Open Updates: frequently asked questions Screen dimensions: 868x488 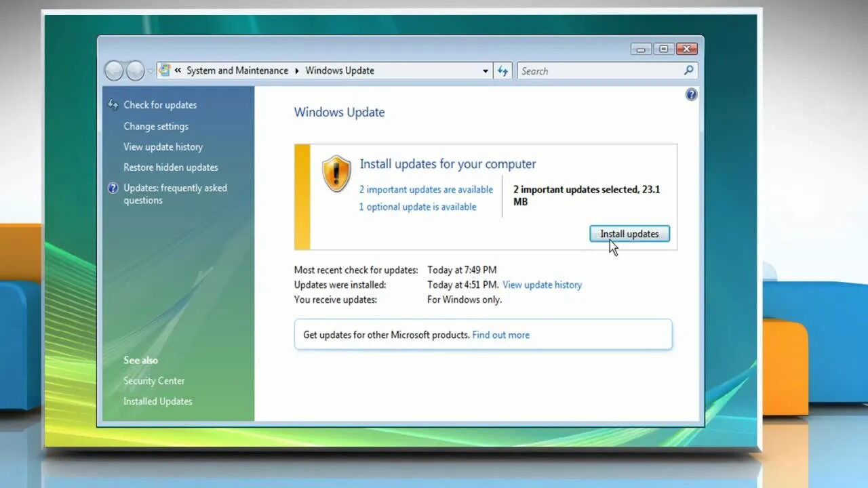(175, 194)
